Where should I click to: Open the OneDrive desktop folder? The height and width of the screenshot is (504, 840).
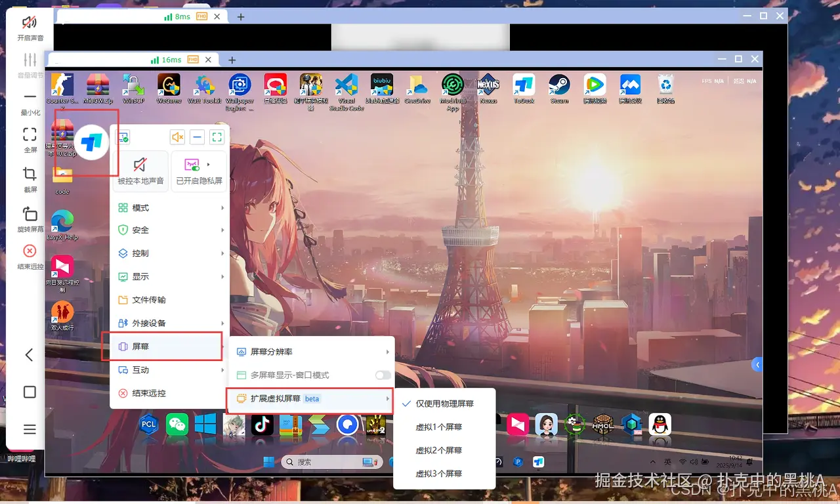[x=417, y=89]
